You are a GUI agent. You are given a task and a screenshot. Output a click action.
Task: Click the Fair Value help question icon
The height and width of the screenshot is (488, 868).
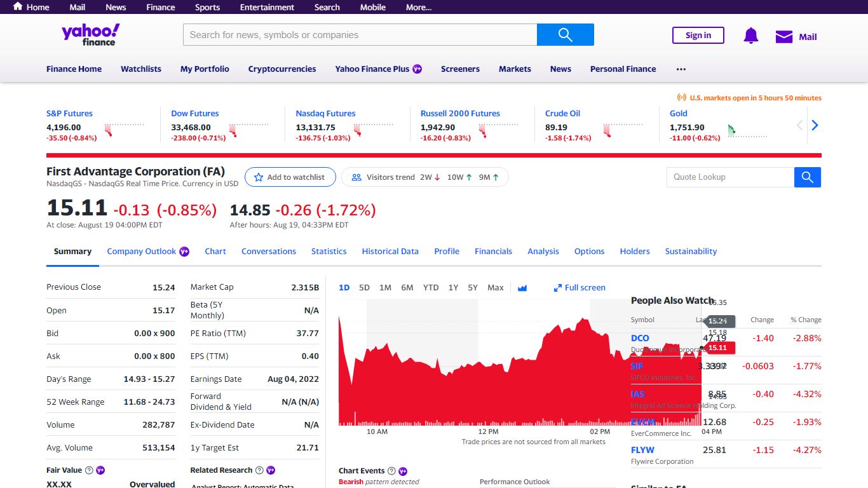pos(89,470)
